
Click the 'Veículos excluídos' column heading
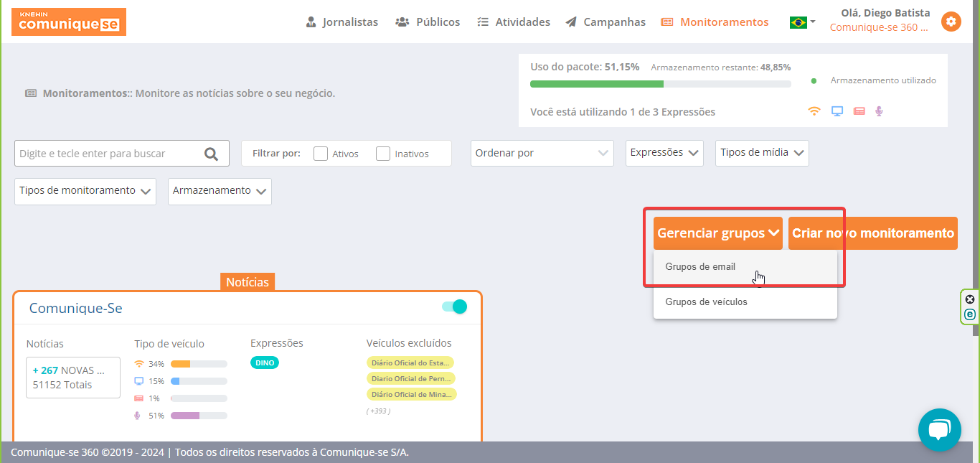(x=409, y=343)
